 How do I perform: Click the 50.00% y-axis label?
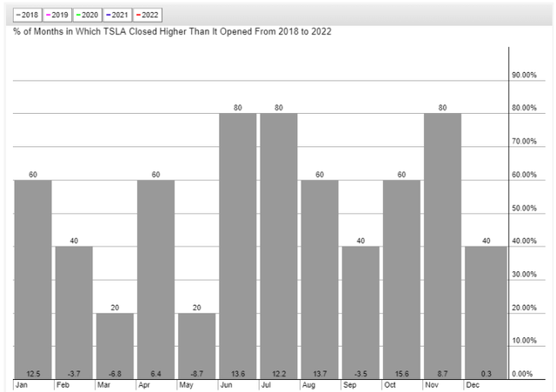click(524, 208)
